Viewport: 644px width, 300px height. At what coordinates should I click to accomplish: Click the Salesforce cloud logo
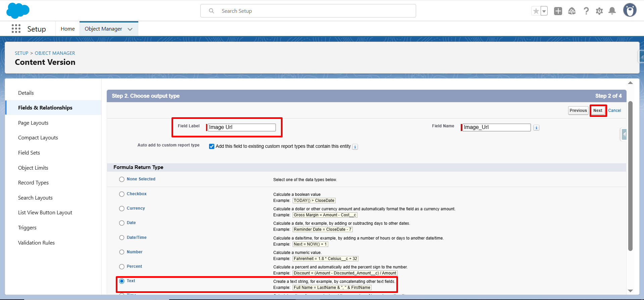click(x=18, y=11)
